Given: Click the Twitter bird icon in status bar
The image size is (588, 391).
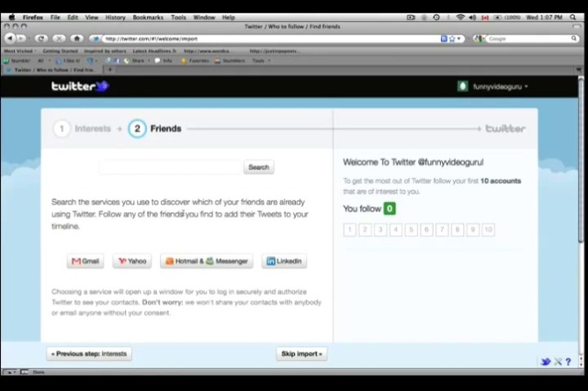Looking at the screenshot, I should pos(546,362).
